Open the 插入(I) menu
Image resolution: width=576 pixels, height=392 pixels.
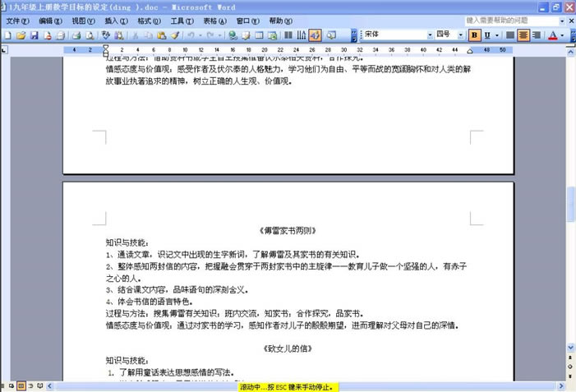tap(116, 21)
